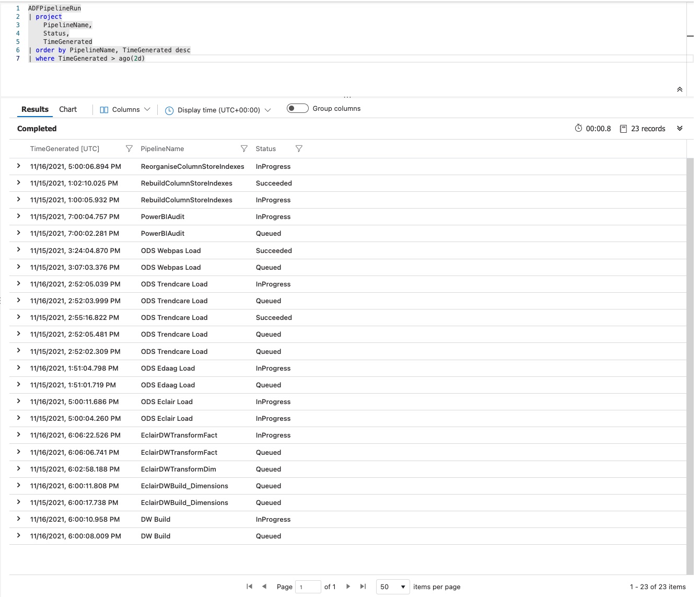Click the 23 records indicator
The height and width of the screenshot is (597, 700).
click(x=648, y=128)
